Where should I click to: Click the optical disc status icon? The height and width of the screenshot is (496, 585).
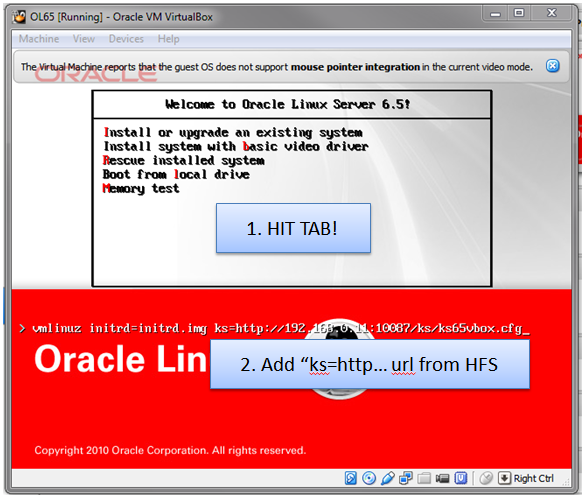[x=369, y=478]
